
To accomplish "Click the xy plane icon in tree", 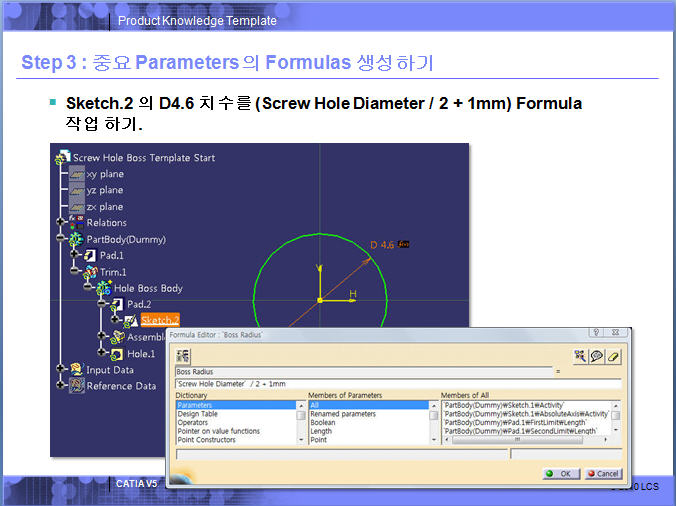I will pos(74,174).
